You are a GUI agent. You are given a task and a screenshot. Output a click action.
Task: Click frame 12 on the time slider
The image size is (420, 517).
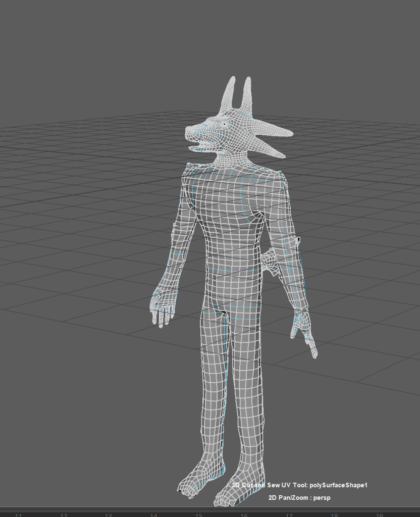tap(64, 514)
